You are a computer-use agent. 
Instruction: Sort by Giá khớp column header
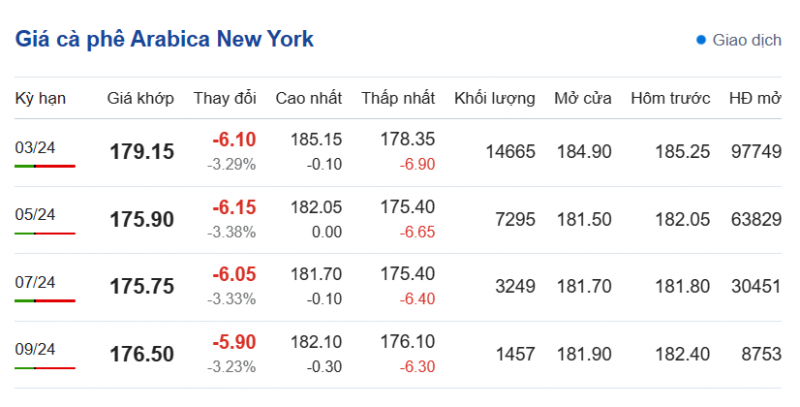coord(141,98)
